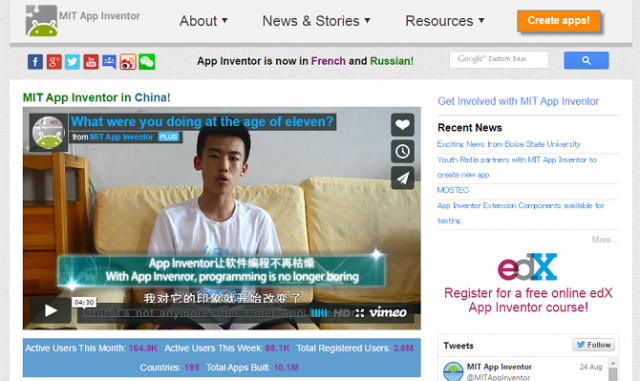Click the video uploader avatar thumbnail
The width and height of the screenshot is (640, 381).
pos(49,132)
